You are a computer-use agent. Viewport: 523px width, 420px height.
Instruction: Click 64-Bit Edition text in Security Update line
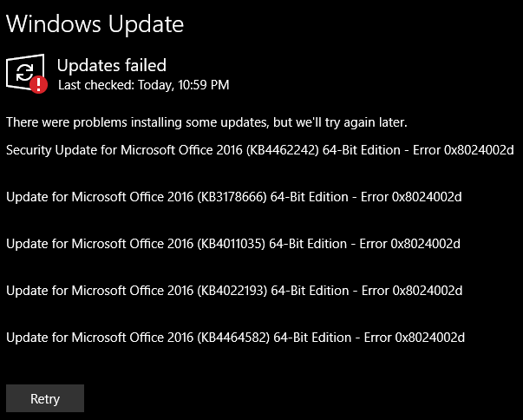pos(362,150)
